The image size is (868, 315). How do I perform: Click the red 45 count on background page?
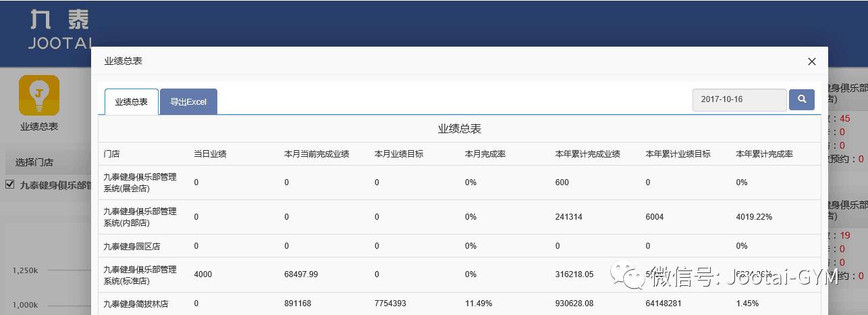pyautogui.click(x=845, y=119)
